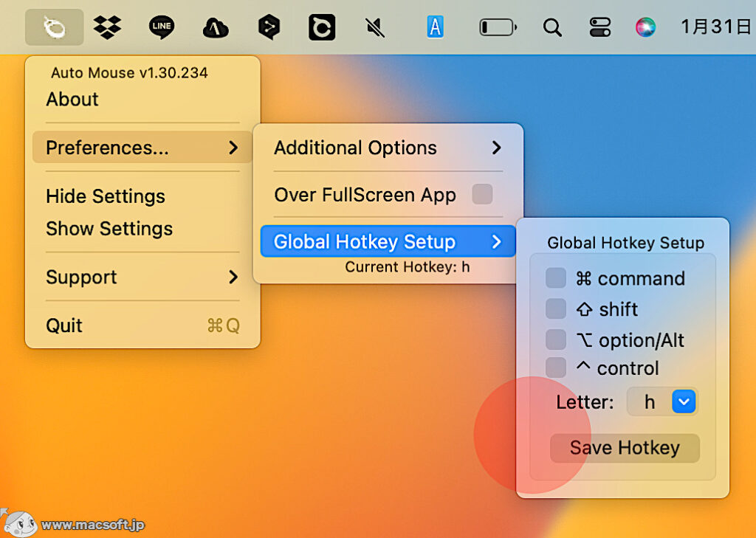Toggle the Over FullScreen App option
This screenshot has height=538, width=756.
tap(483, 194)
